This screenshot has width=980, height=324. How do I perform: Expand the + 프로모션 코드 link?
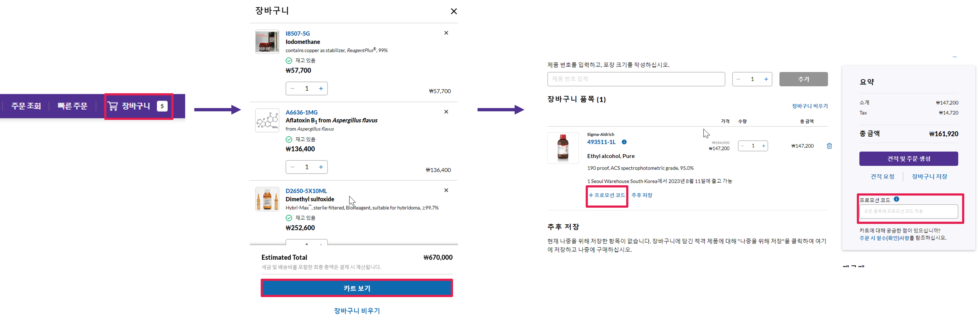click(x=607, y=195)
